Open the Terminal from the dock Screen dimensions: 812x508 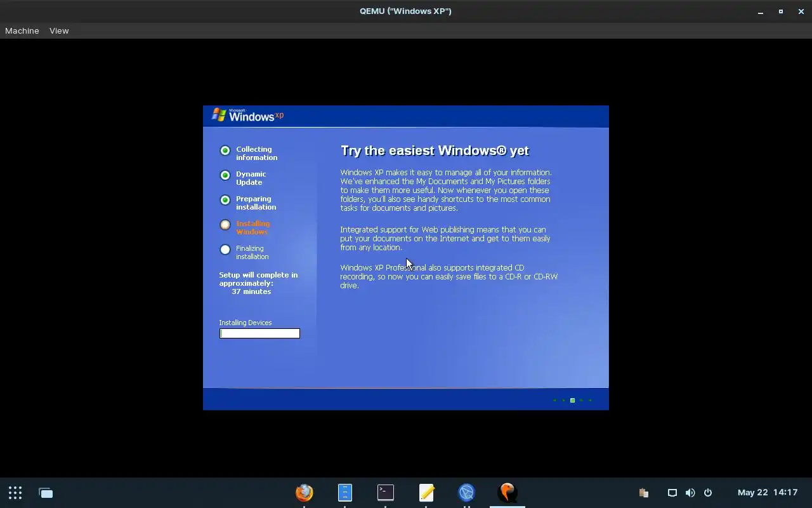(386, 493)
